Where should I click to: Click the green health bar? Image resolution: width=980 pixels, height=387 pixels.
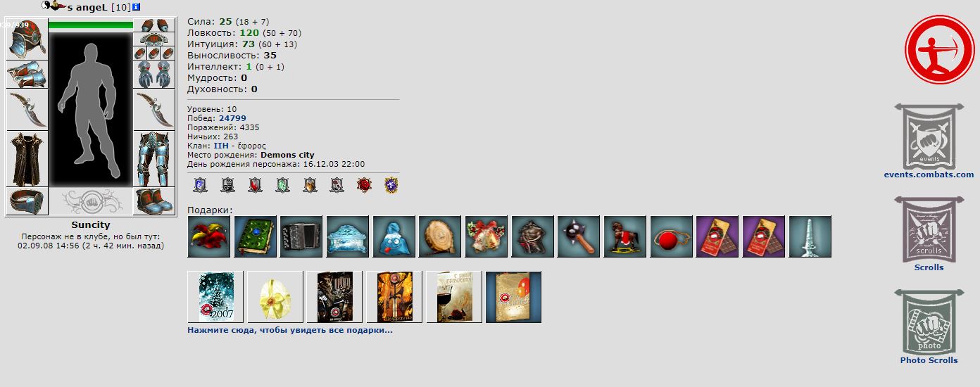(91, 25)
